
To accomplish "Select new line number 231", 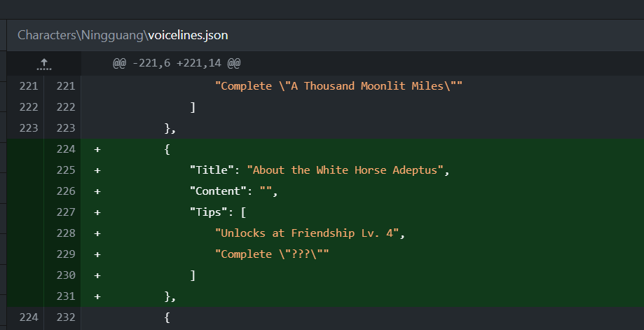I will [x=66, y=296].
